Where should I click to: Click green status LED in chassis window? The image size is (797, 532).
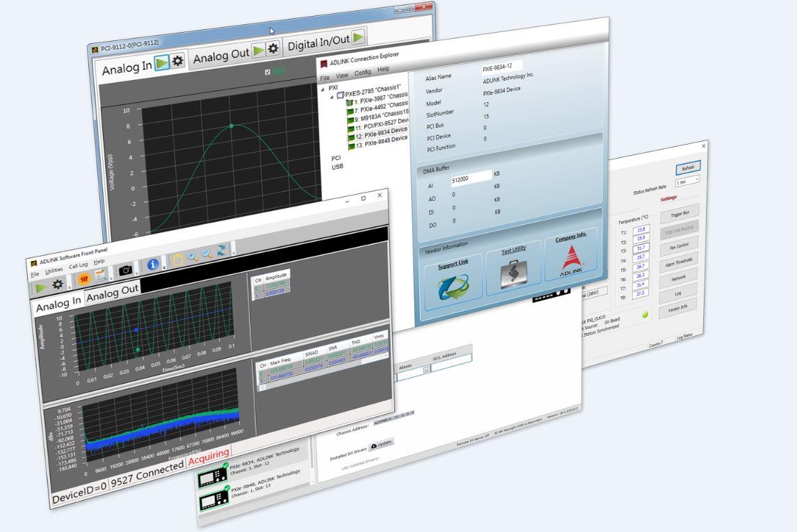coord(645,314)
